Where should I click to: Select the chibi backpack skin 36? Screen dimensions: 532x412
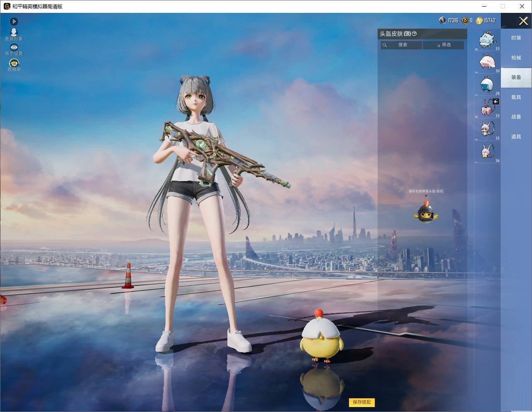pos(488,152)
